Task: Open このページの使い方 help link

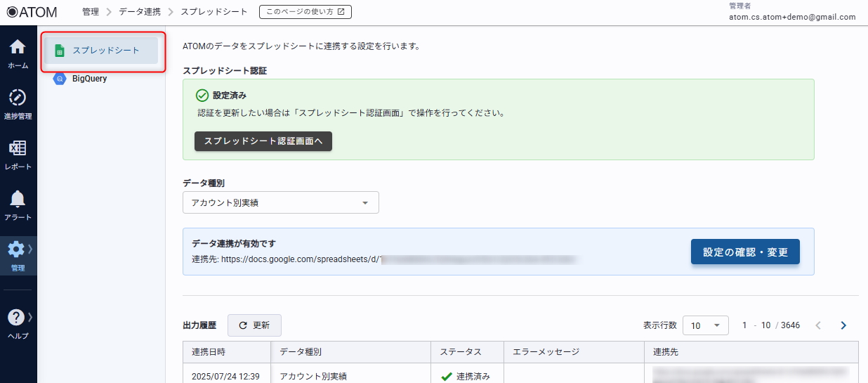Action: tap(305, 12)
